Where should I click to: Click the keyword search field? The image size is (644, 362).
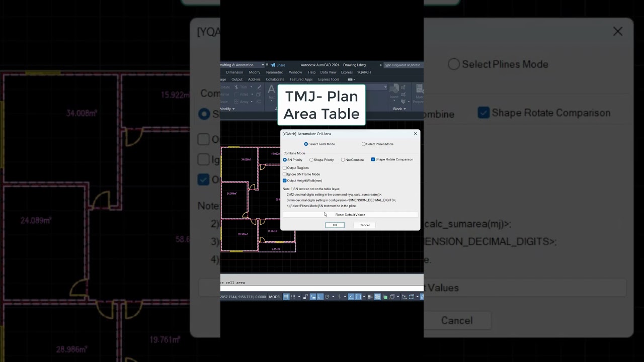(403, 65)
